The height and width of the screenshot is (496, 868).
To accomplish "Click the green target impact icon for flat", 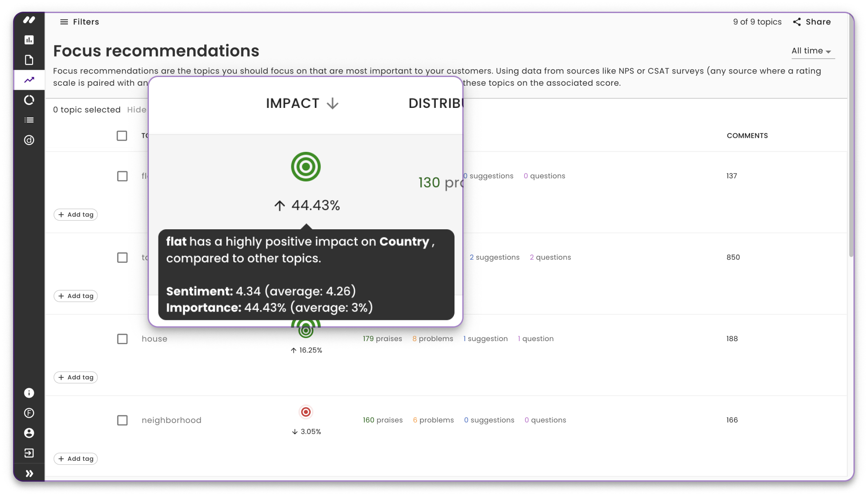I will click(306, 167).
